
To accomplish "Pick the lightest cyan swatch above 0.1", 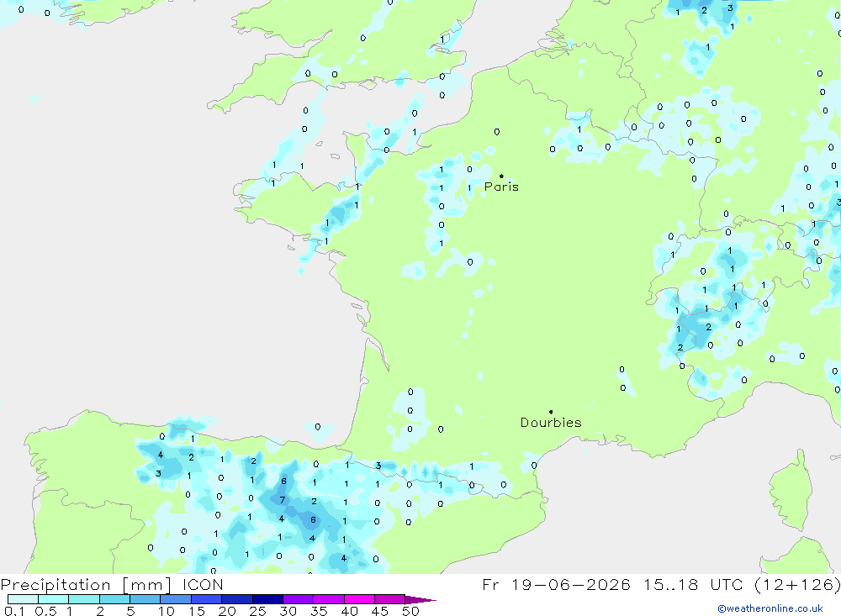I will 23,599.
